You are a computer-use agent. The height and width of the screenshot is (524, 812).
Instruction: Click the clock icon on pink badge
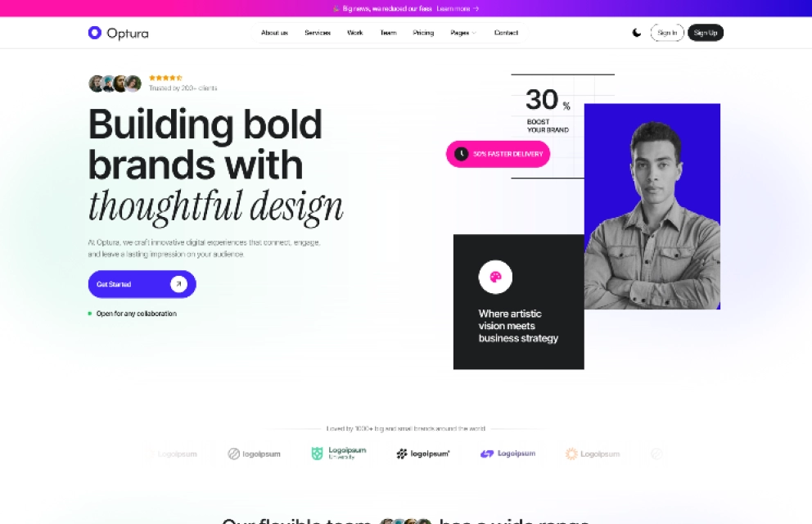462,154
